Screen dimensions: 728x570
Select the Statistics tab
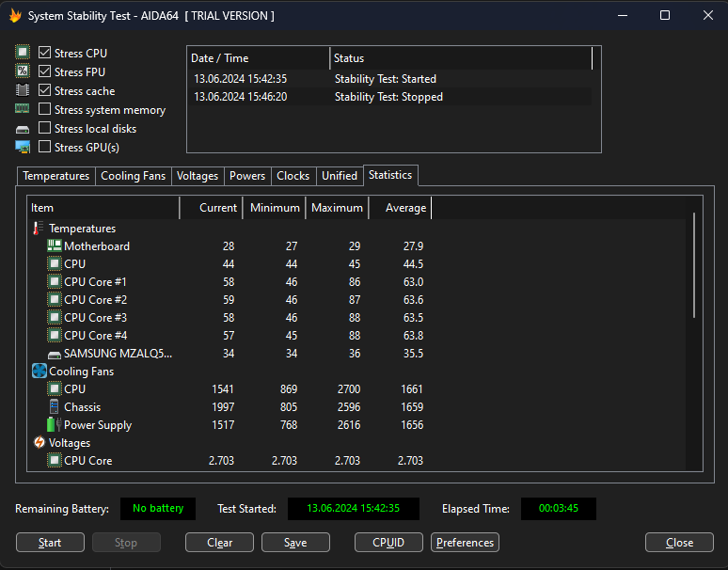(x=390, y=175)
